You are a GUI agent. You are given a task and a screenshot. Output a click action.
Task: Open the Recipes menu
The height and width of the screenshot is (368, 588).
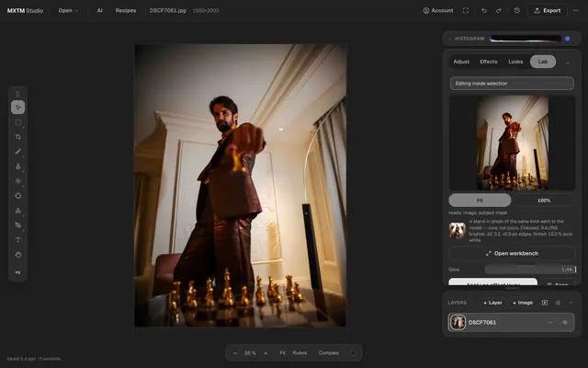coord(126,10)
